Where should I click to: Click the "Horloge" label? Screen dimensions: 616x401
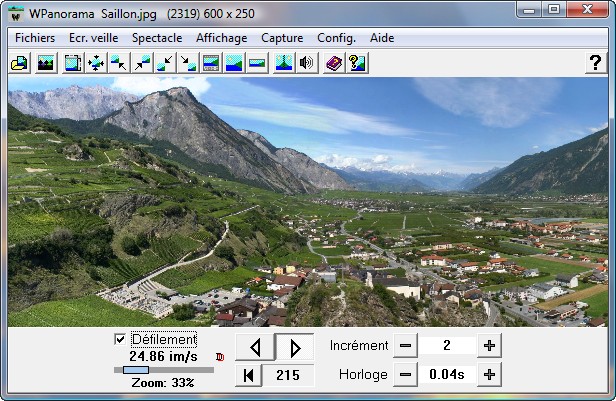(363, 375)
